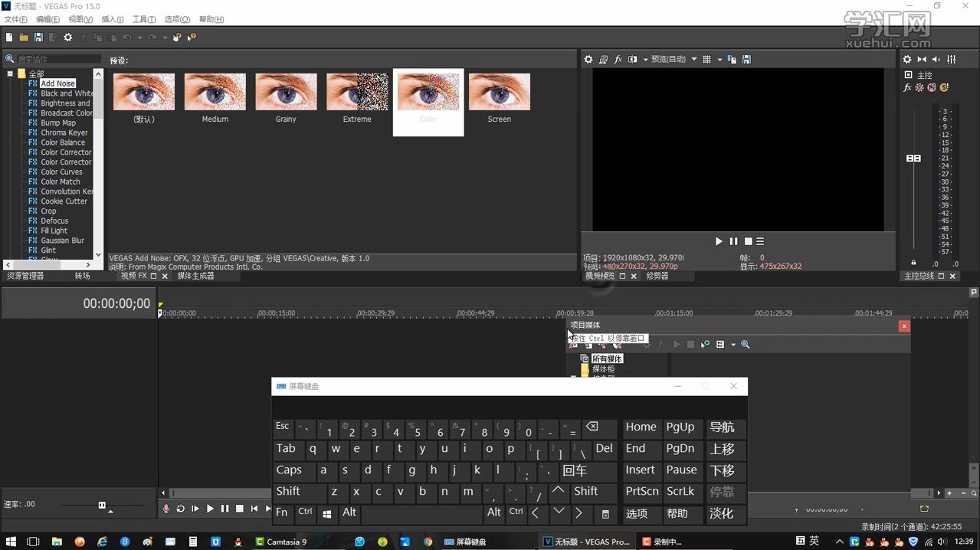Click Pause in the video preview transport
980x550 pixels.
pyautogui.click(x=733, y=241)
